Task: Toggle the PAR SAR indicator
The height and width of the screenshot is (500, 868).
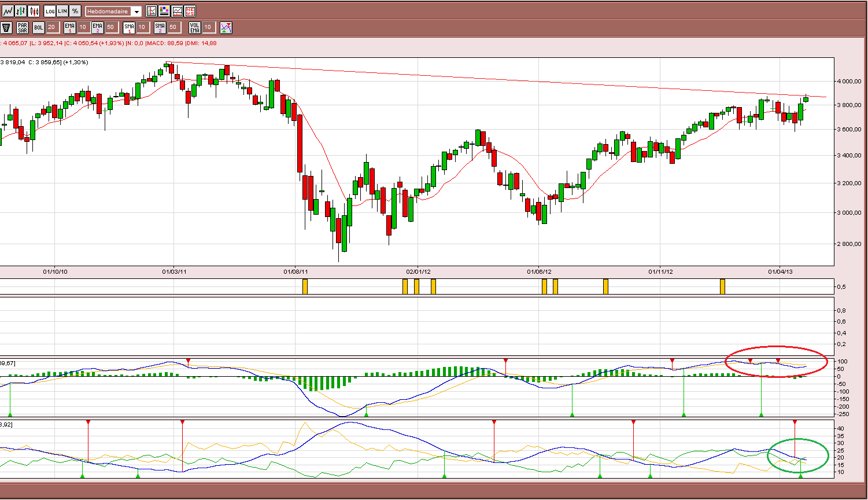Action: click(x=23, y=27)
